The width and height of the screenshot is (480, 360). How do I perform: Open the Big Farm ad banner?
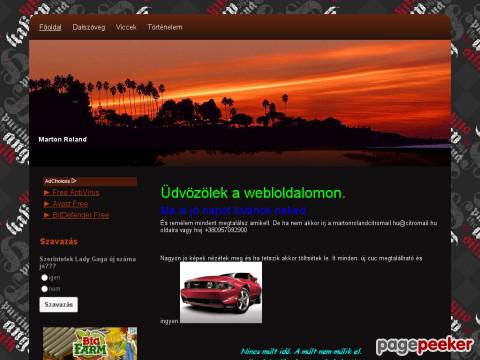pyautogui.click(x=90, y=343)
